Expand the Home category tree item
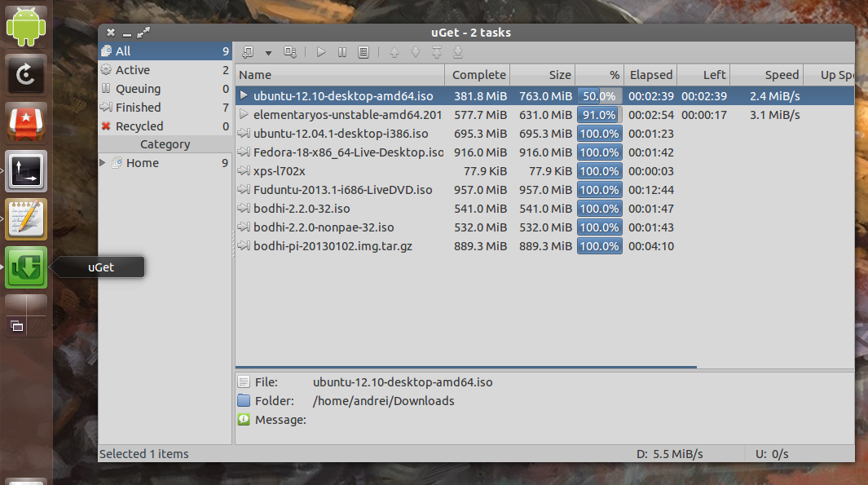 click(101, 162)
